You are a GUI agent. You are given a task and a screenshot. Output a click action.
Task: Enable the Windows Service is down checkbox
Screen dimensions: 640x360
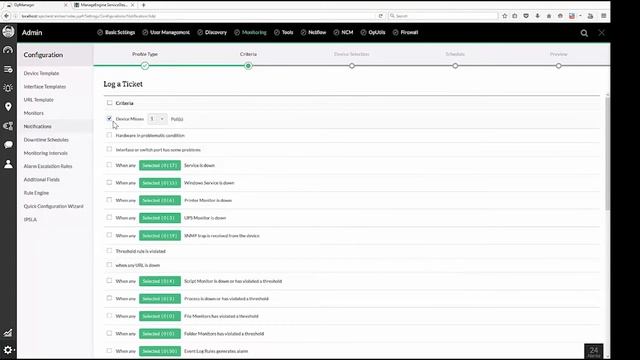click(109, 182)
